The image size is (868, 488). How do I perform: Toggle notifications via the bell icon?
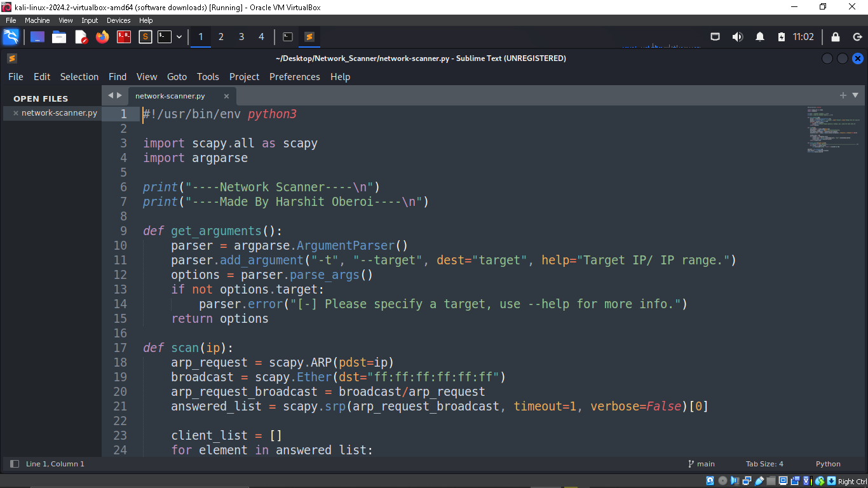point(760,36)
